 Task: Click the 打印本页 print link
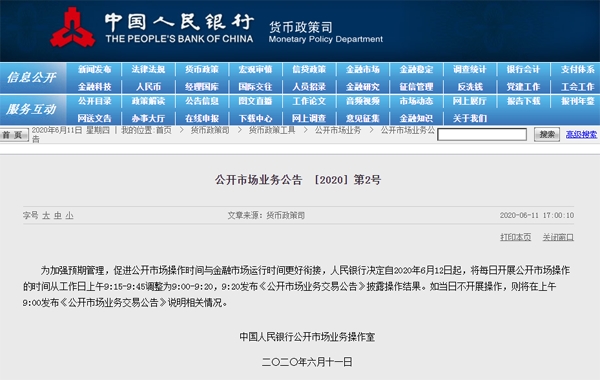click(x=515, y=237)
